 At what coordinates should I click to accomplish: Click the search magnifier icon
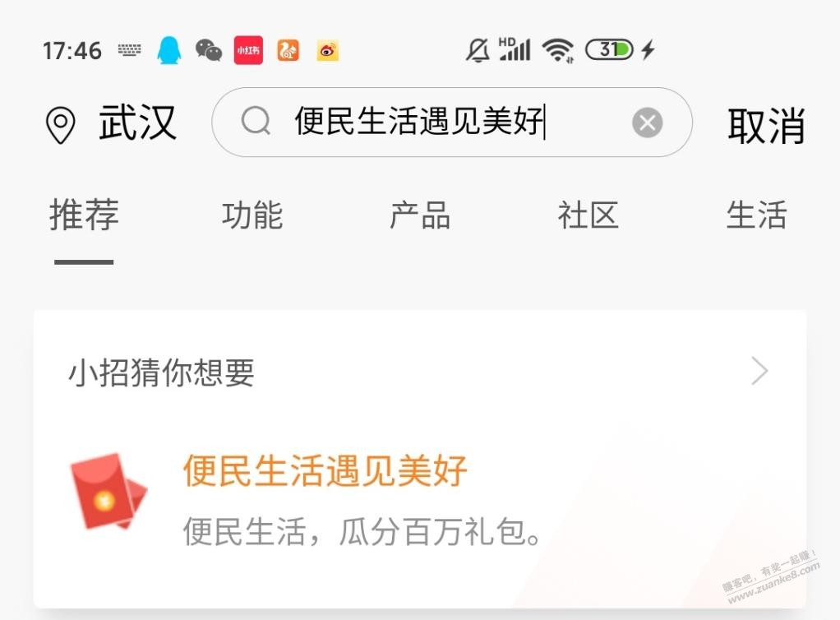pyautogui.click(x=256, y=121)
